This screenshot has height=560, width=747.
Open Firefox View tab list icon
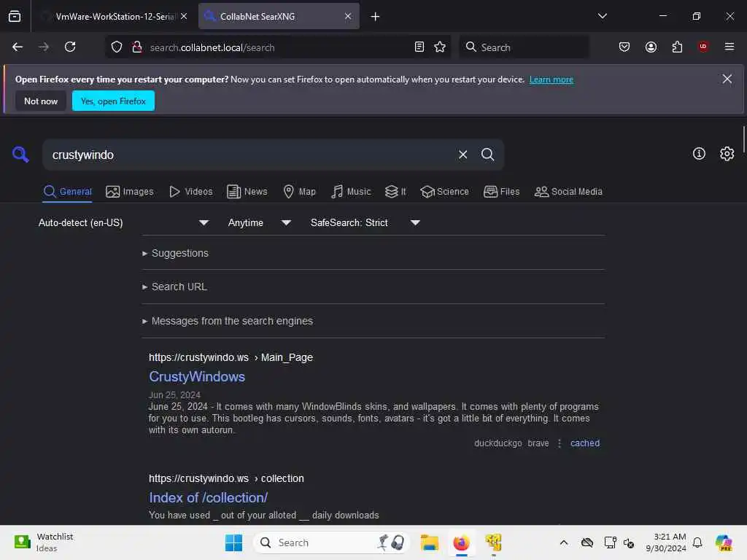pos(15,16)
